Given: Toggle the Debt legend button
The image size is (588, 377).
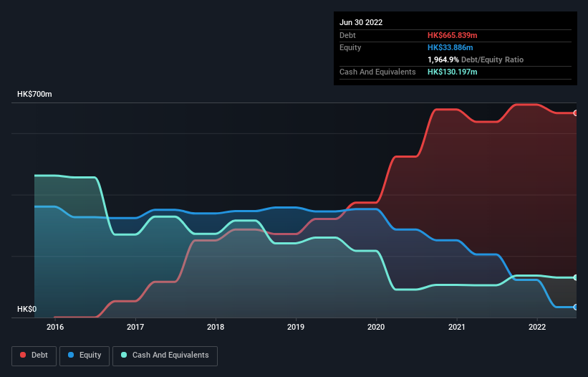Looking at the screenshot, I should click(34, 355).
